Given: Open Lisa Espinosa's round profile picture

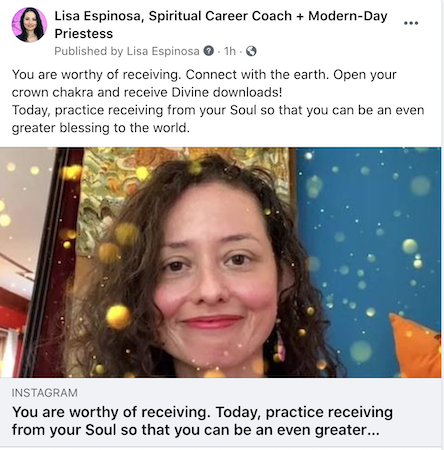Looking at the screenshot, I should pyautogui.click(x=29, y=25).
